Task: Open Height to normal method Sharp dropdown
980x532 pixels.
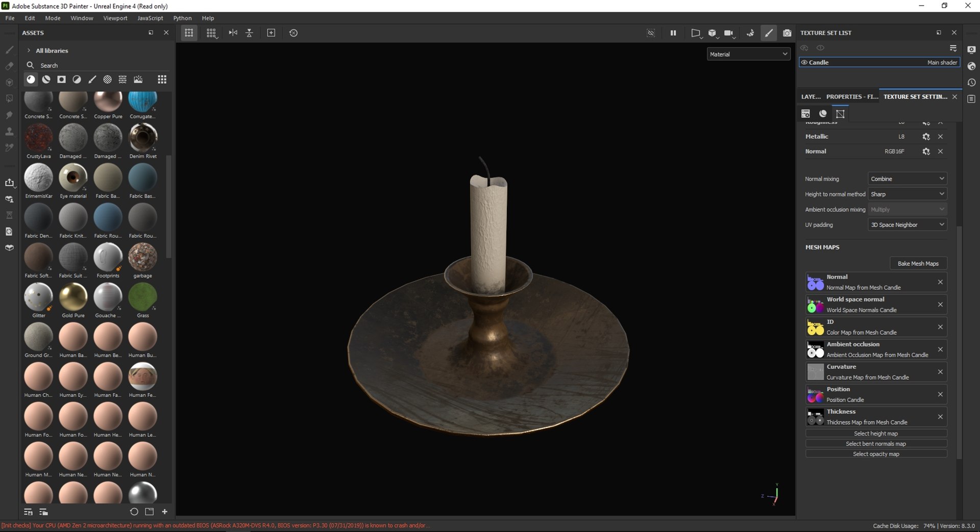Action: (x=908, y=194)
